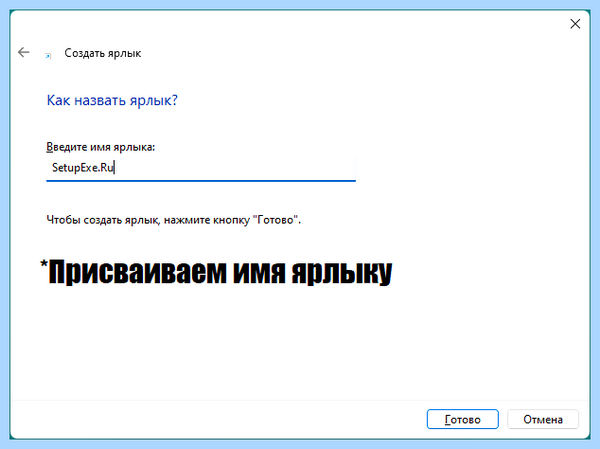Click the "Введите имя ярлыка:" label

pyautogui.click(x=101, y=147)
